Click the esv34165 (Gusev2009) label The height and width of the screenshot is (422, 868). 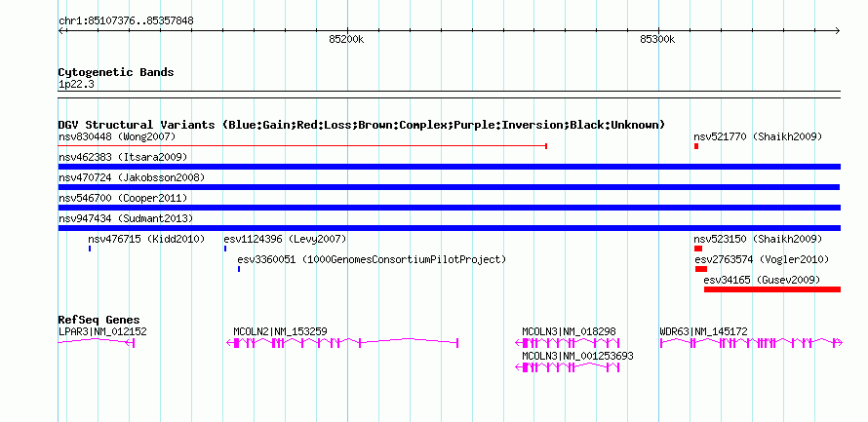pyautogui.click(x=762, y=280)
